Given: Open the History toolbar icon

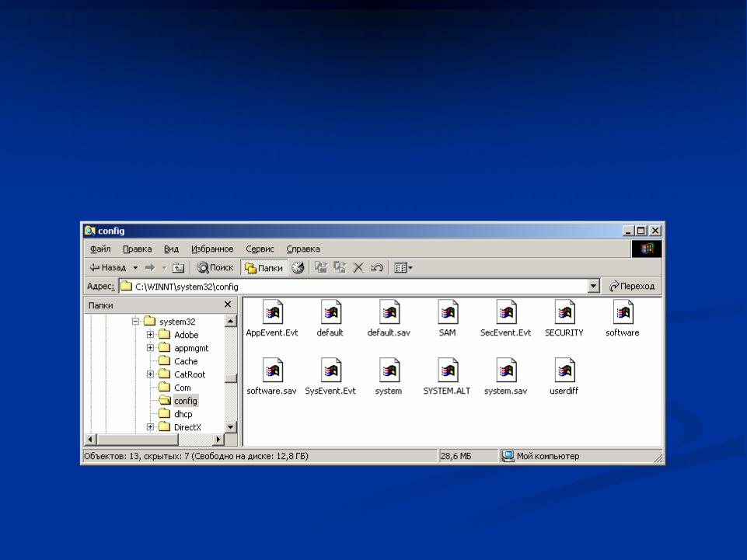Looking at the screenshot, I should (298, 268).
